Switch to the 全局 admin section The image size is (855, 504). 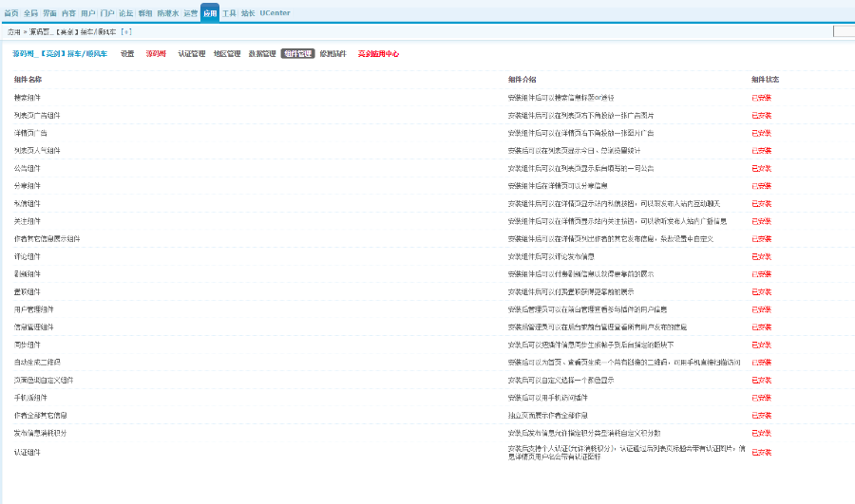tap(30, 13)
